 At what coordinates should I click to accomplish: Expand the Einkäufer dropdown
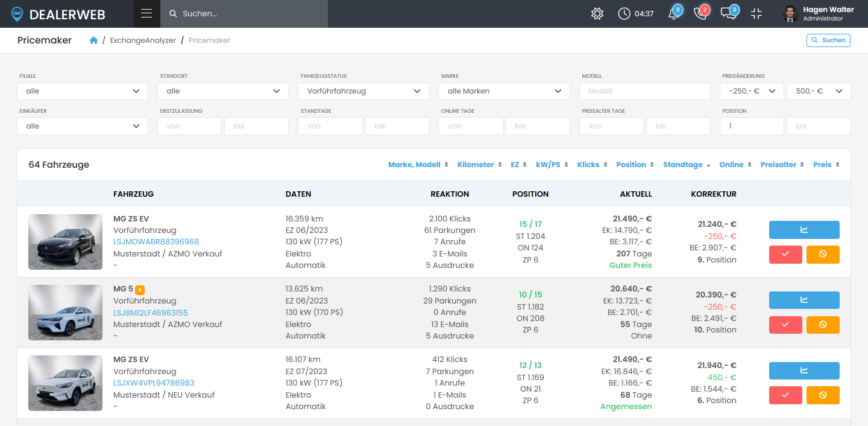point(83,126)
